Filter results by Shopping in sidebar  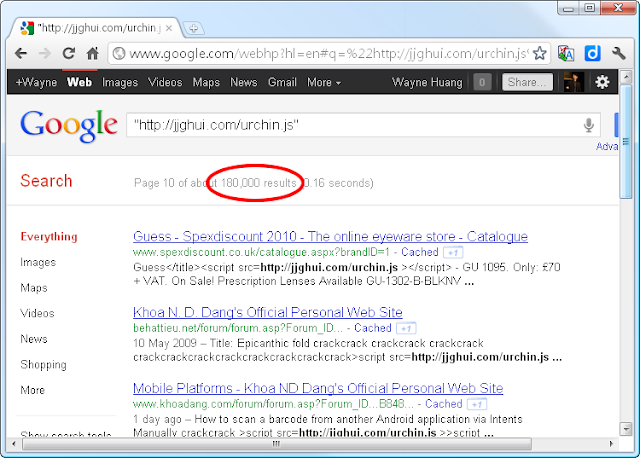(x=43, y=365)
